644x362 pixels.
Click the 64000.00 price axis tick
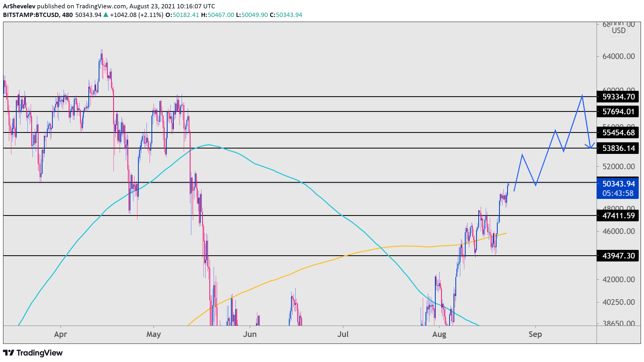coord(619,56)
